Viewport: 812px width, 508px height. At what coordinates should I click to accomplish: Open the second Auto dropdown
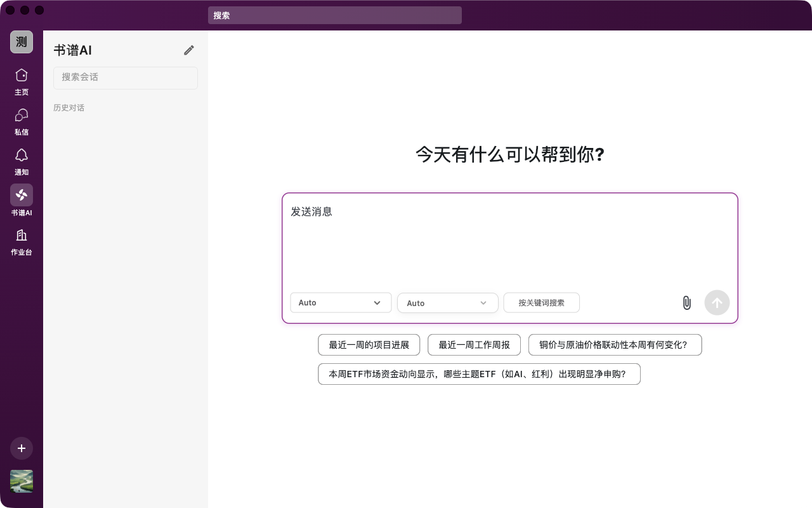click(448, 303)
